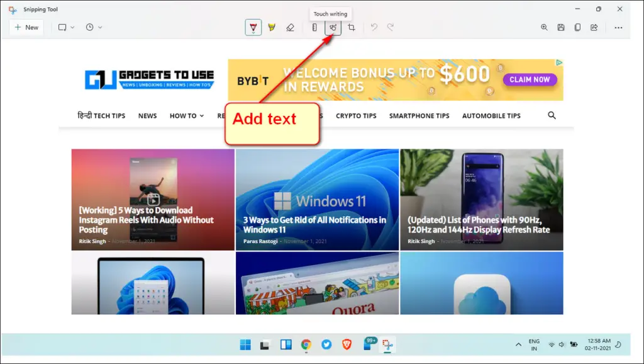Open Smartphone Tips section

419,116
